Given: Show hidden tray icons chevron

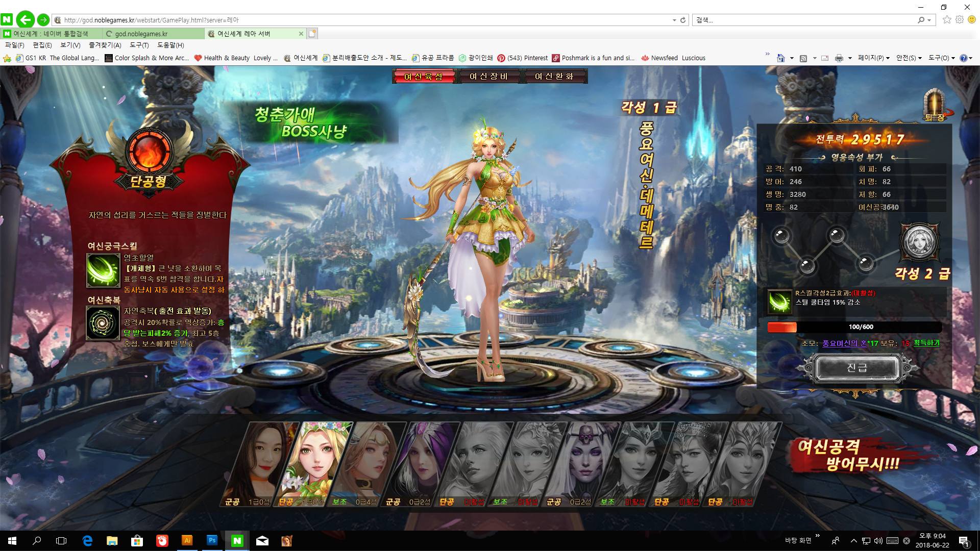Looking at the screenshot, I should coord(853,541).
